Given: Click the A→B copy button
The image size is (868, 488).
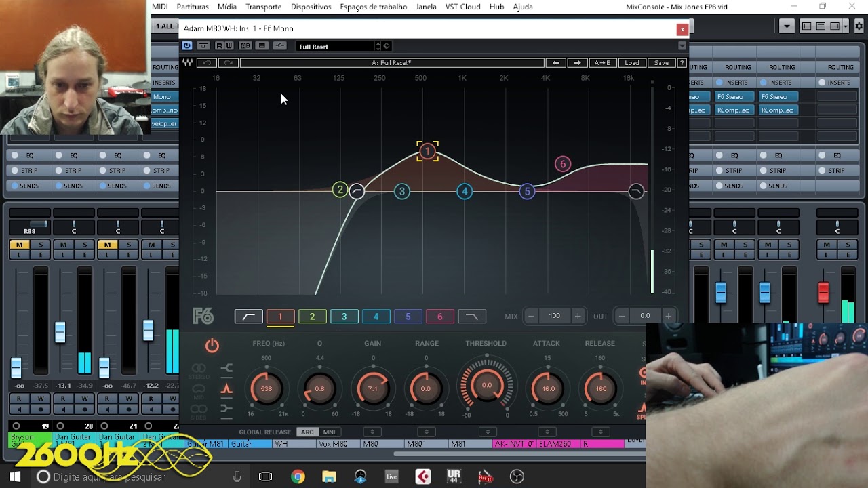Looking at the screenshot, I should (x=602, y=63).
